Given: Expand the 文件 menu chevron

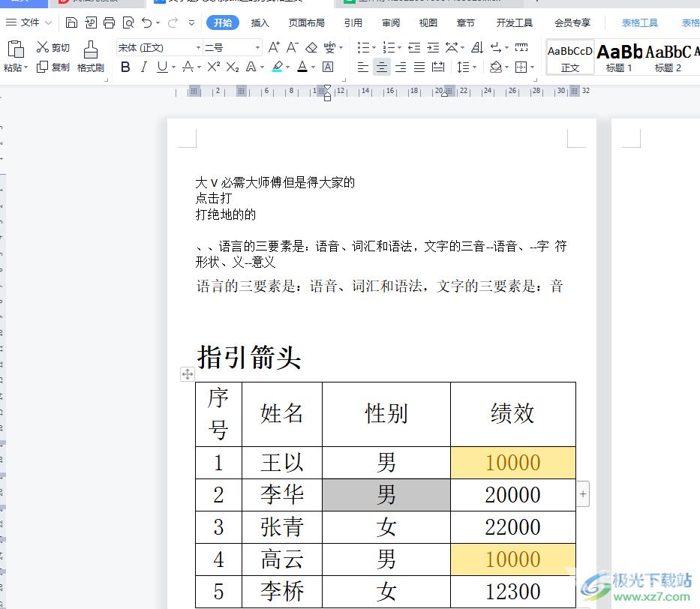Looking at the screenshot, I should (x=48, y=22).
